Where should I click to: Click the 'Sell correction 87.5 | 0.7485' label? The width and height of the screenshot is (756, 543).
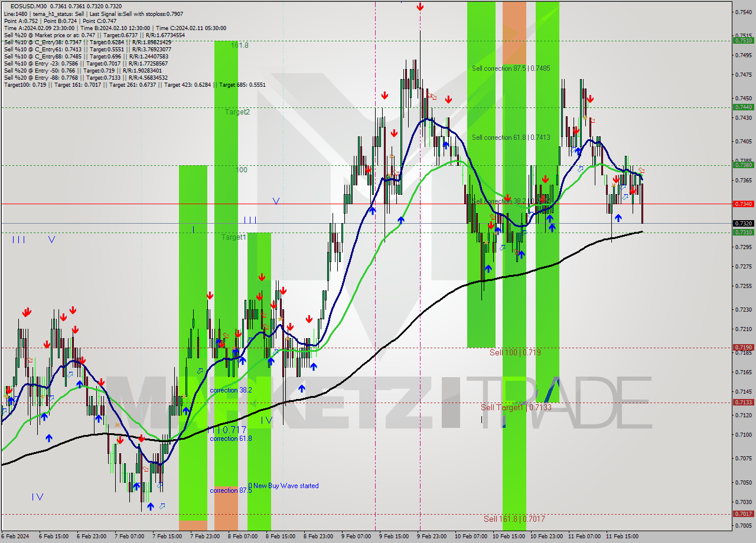(x=511, y=68)
